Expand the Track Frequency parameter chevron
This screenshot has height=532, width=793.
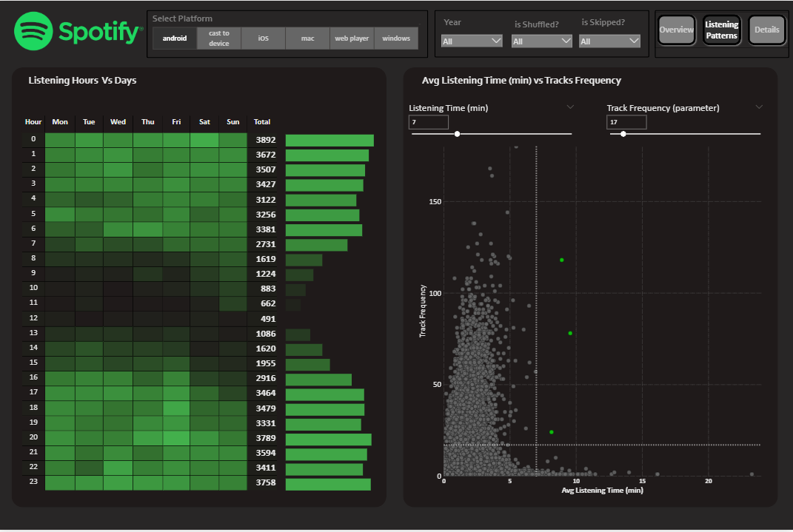click(759, 107)
